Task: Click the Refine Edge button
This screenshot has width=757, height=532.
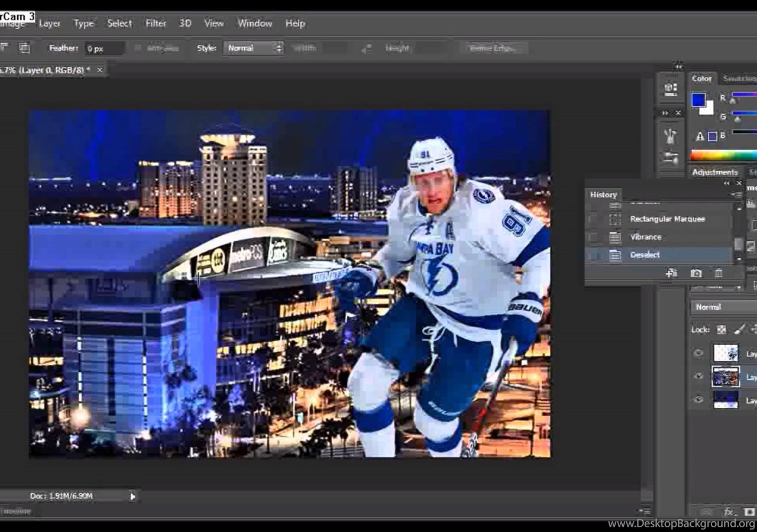Action: 493,48
